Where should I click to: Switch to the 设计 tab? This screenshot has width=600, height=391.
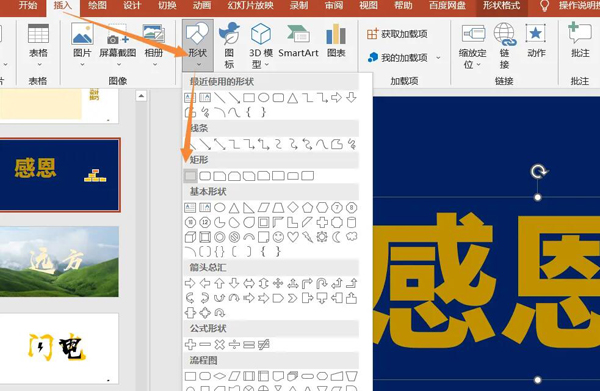point(132,5)
